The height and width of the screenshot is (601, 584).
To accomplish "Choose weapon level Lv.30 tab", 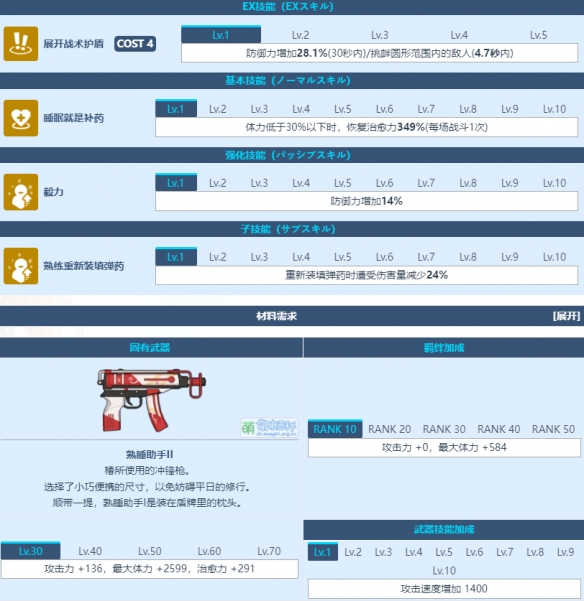I will click(31, 551).
